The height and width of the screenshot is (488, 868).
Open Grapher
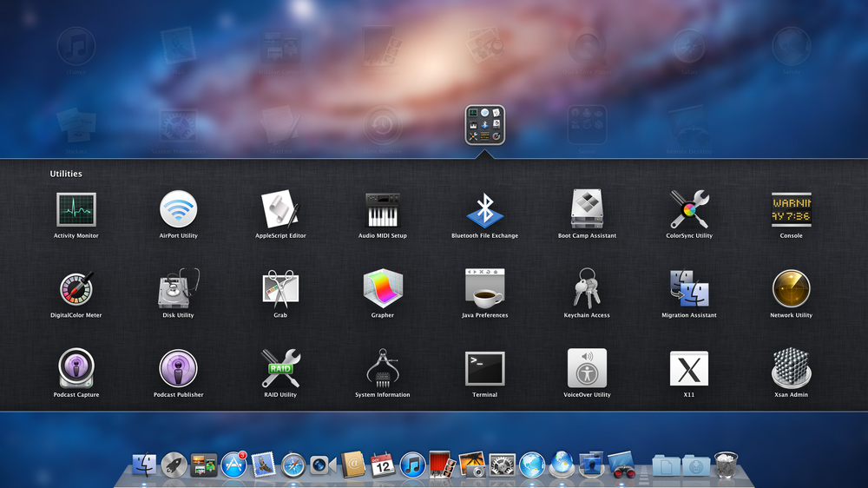pyautogui.click(x=383, y=288)
